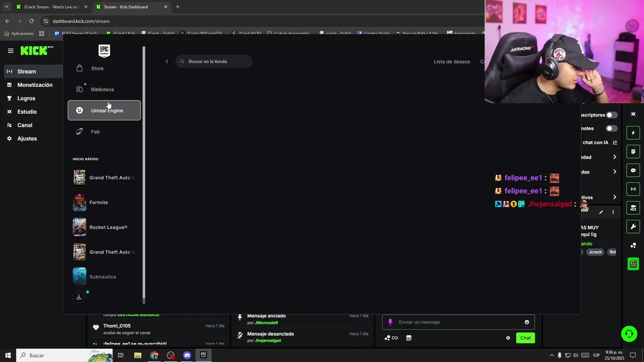Open Discord from the taskbar

(x=187, y=355)
